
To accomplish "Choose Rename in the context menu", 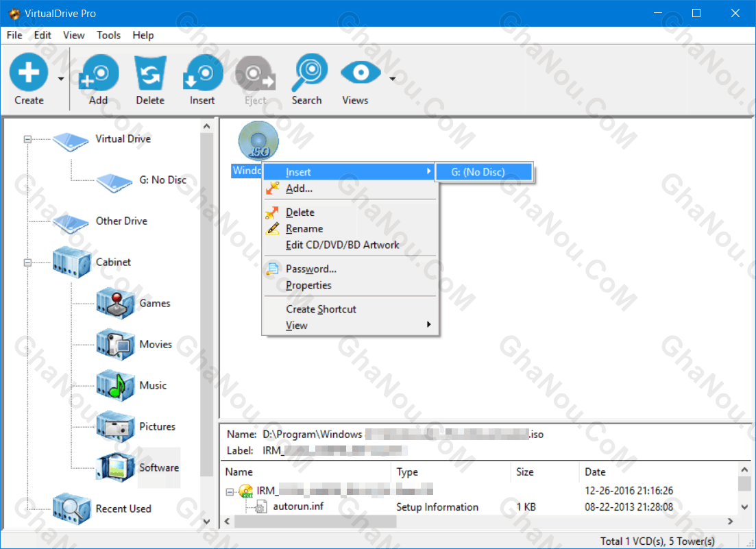I will [350, 229].
